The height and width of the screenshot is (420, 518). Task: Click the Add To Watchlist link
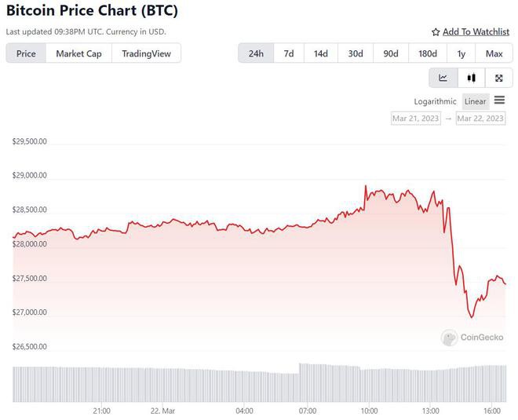[x=476, y=31]
